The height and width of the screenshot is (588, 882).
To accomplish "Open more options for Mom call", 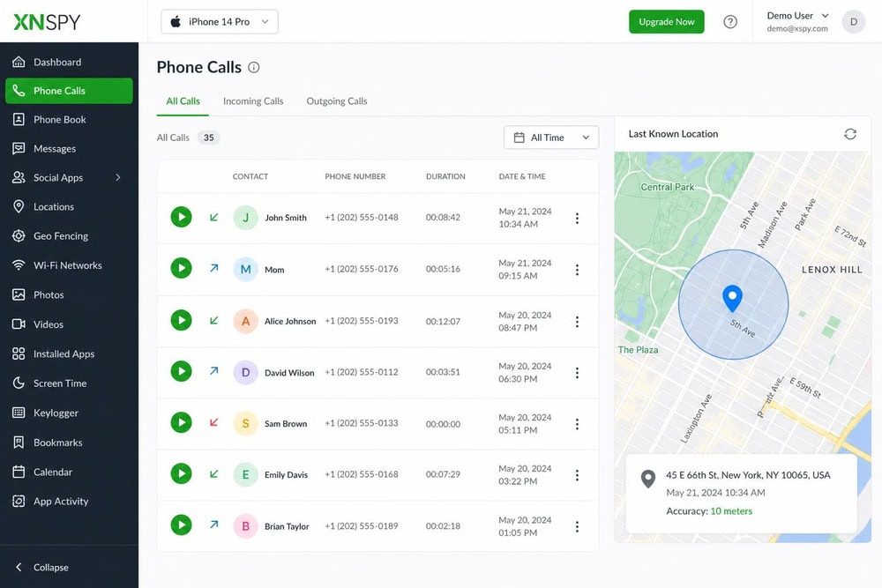I will (x=577, y=270).
